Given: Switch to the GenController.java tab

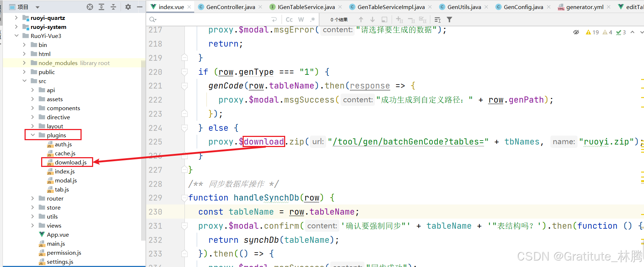Looking at the screenshot, I should click(x=231, y=7).
